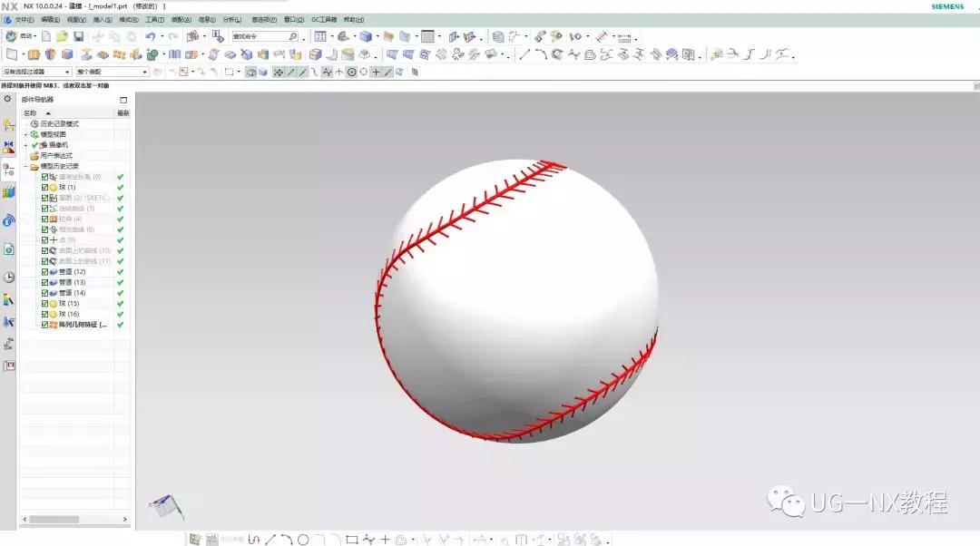Open the 文件(F) menu
980x546 pixels.
pos(24,19)
